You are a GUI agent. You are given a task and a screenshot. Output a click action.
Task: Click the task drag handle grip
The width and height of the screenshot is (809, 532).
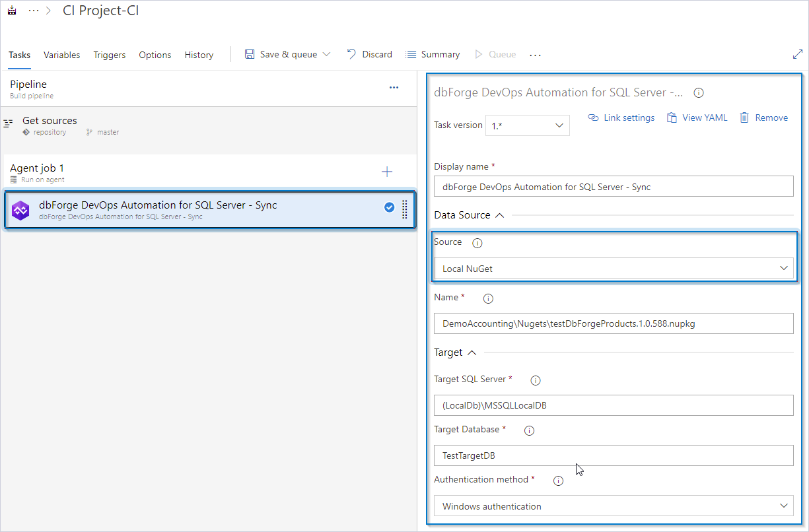tap(405, 210)
